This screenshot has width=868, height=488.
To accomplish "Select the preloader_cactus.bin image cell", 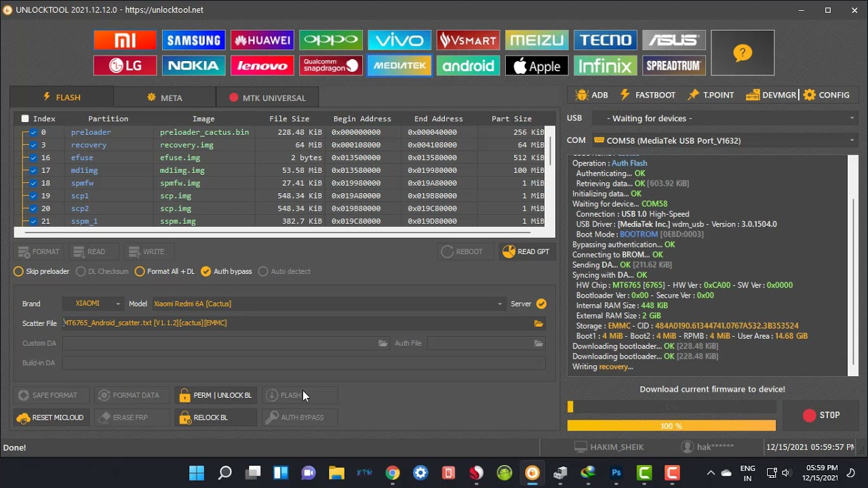I will click(x=204, y=132).
